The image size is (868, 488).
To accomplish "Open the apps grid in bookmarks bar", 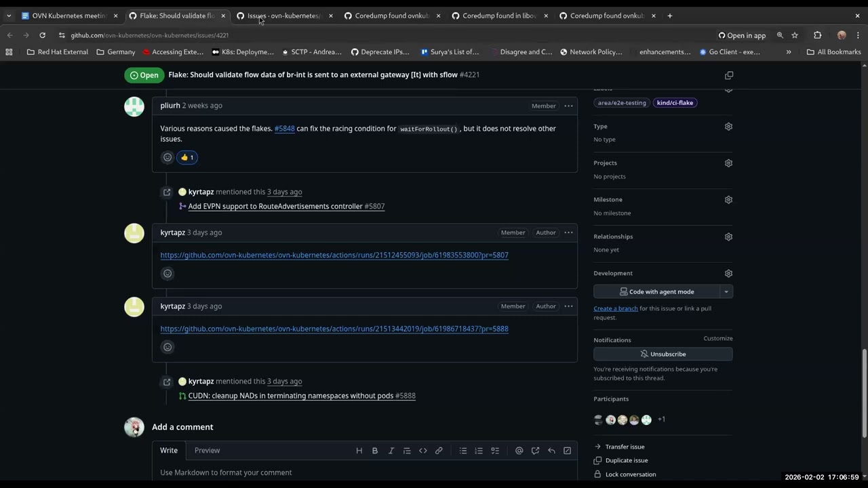I will (9, 52).
